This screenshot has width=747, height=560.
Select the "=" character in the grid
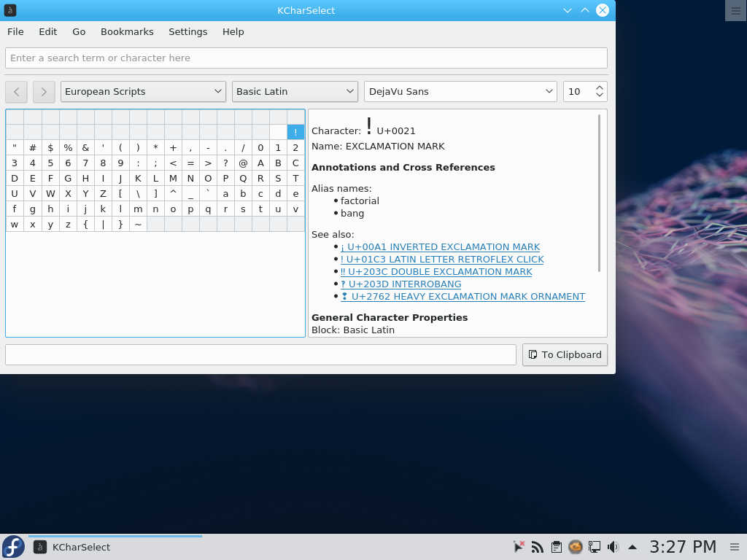(190, 163)
